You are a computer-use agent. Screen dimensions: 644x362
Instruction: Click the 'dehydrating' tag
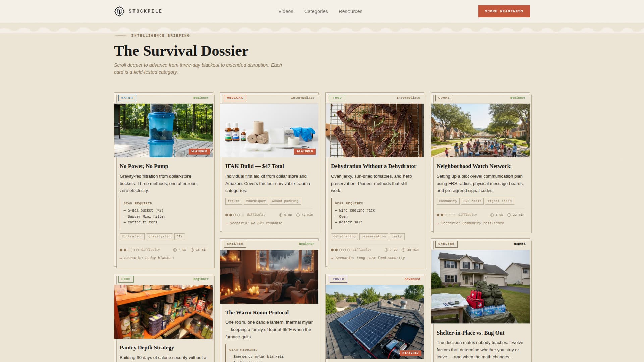click(x=344, y=237)
